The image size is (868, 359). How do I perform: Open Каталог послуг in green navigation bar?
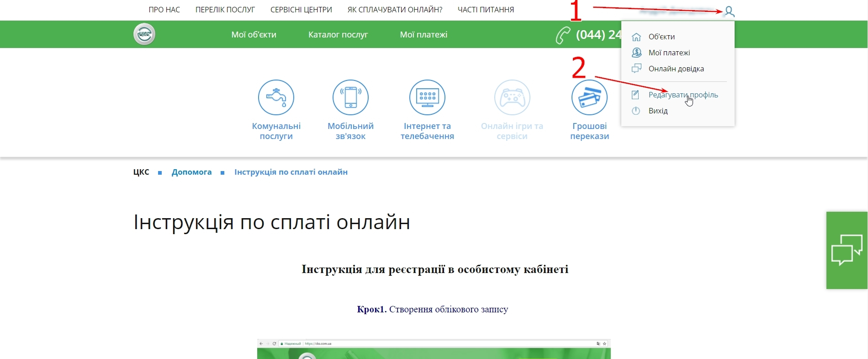click(x=338, y=35)
